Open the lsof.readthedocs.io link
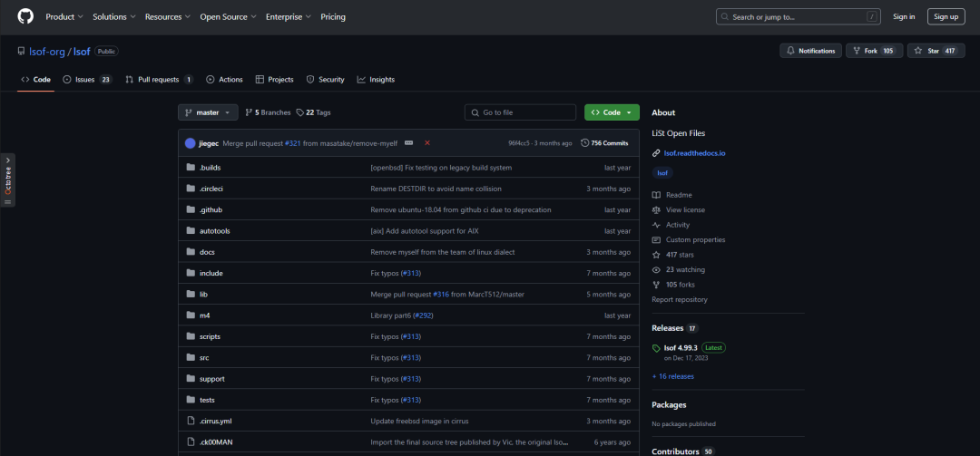The height and width of the screenshot is (456, 980). [694, 153]
